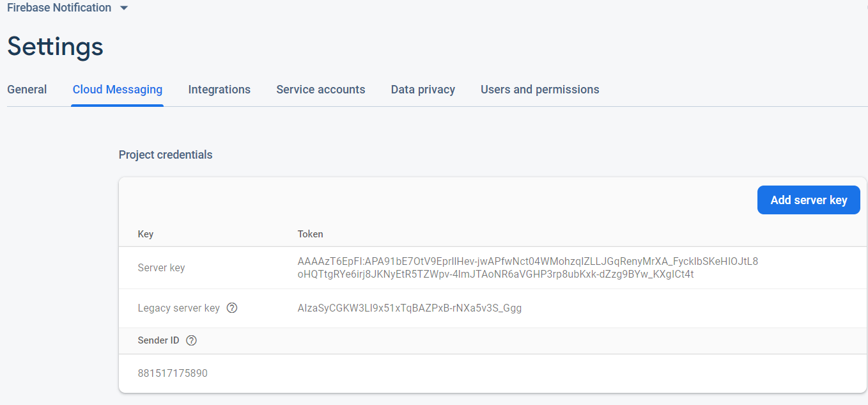The height and width of the screenshot is (405, 868).
Task: Click help icon next to Sender ID
Action: (191, 340)
